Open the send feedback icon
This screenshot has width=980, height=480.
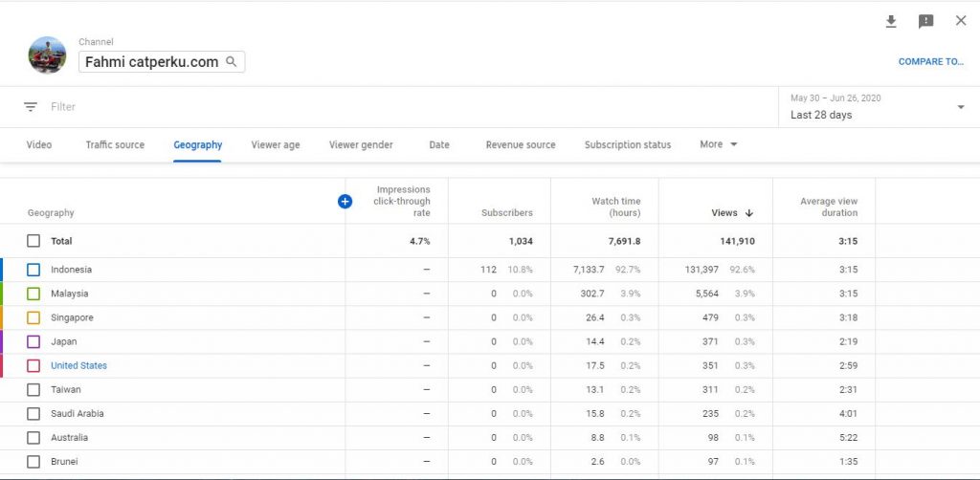(x=926, y=22)
